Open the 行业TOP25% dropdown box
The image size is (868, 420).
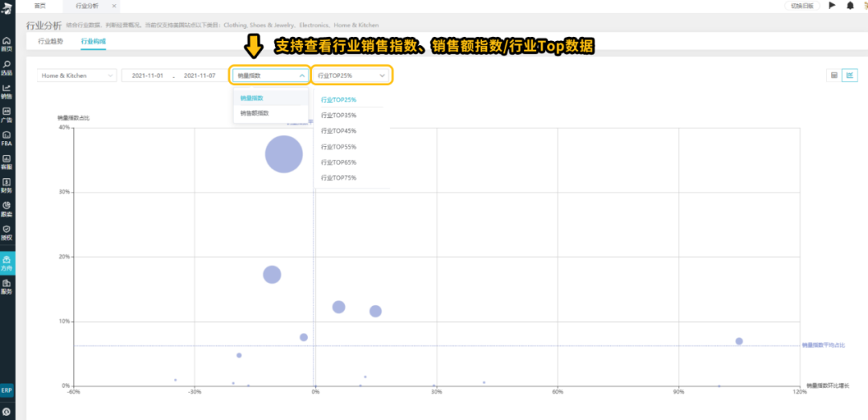(x=351, y=75)
